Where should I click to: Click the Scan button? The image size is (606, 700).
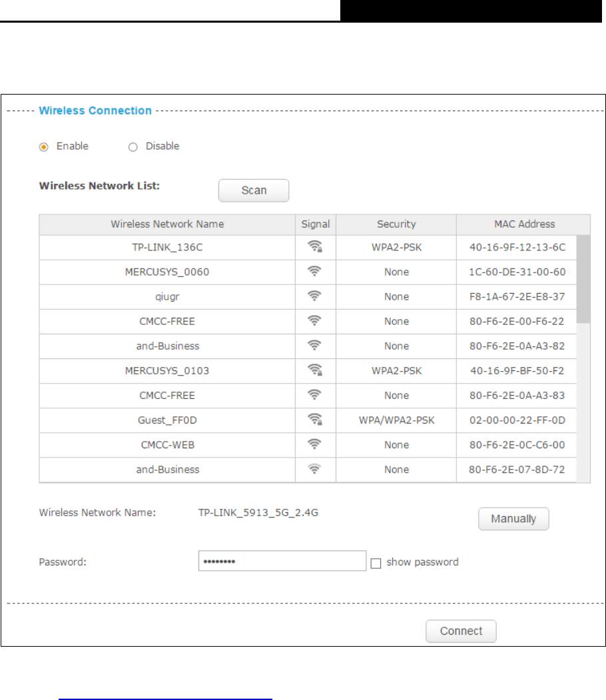pyautogui.click(x=254, y=190)
